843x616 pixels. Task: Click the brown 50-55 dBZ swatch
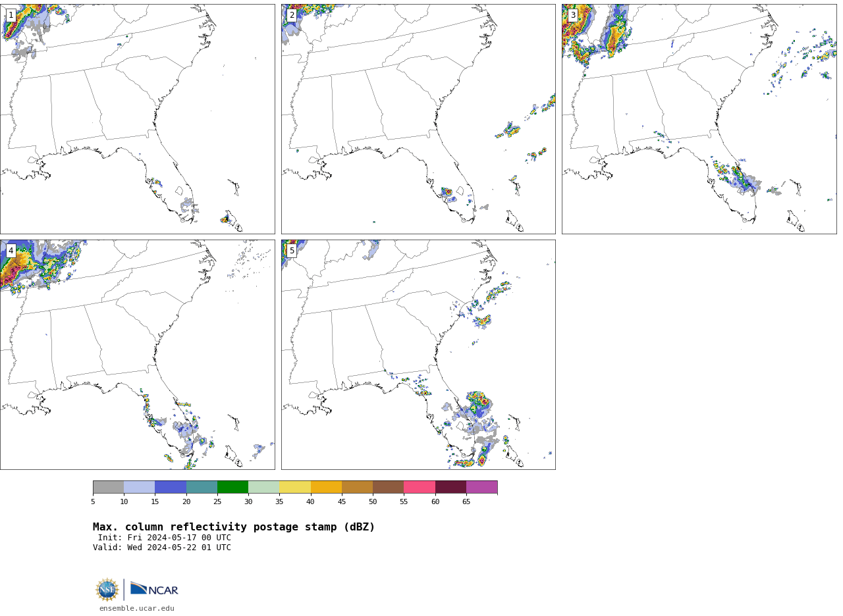(x=388, y=487)
